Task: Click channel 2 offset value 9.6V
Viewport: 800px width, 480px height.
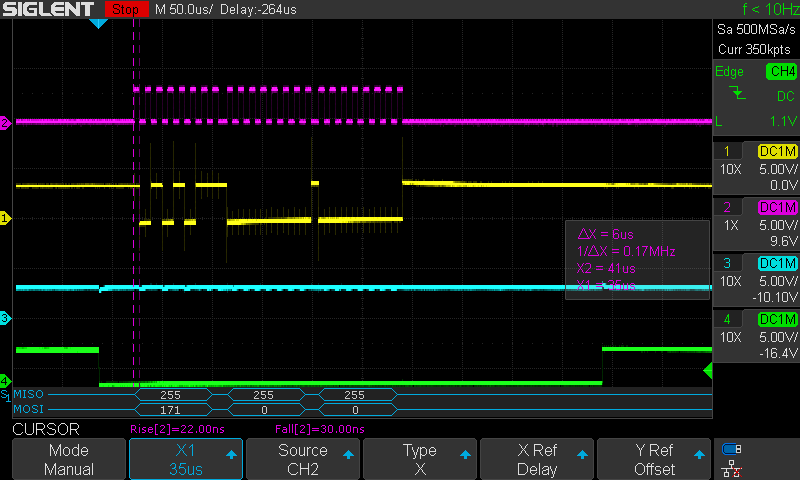Action: pos(783,241)
